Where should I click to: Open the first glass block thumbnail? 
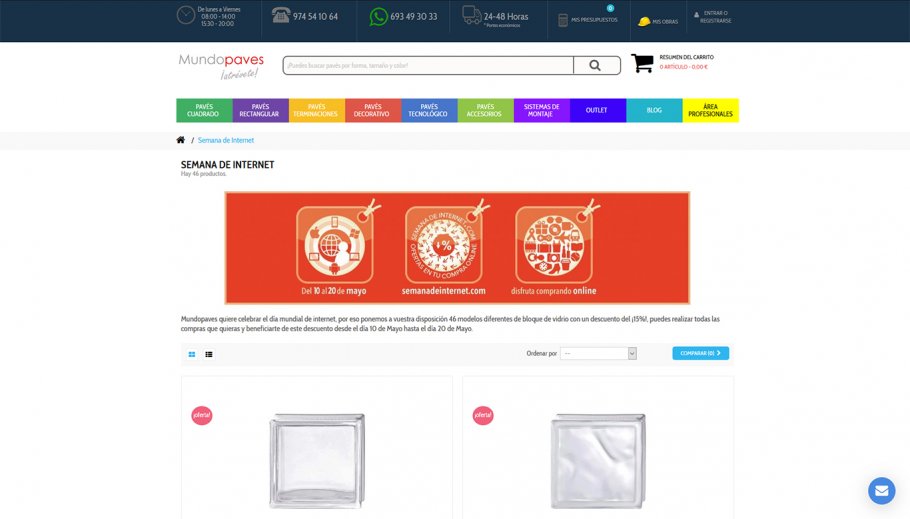(x=317, y=460)
